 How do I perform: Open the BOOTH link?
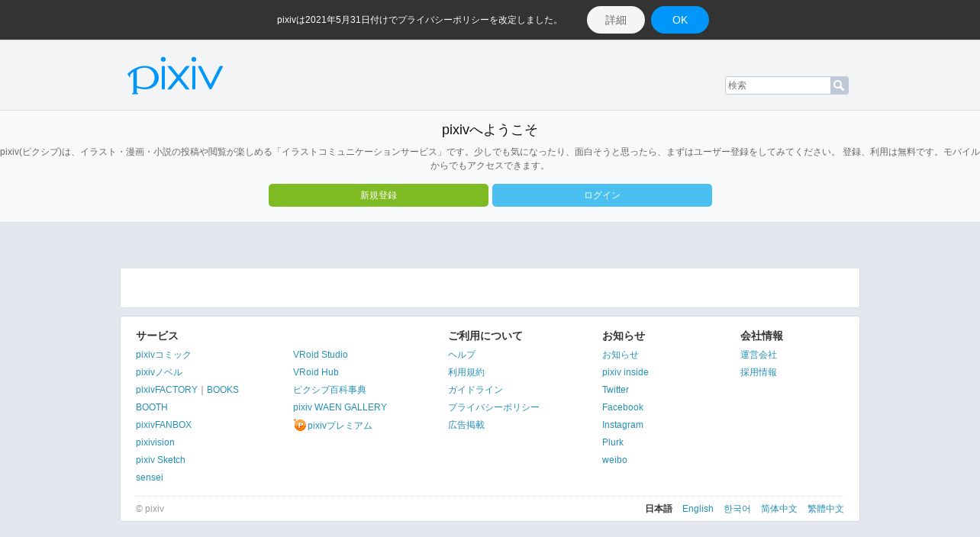[x=152, y=407]
